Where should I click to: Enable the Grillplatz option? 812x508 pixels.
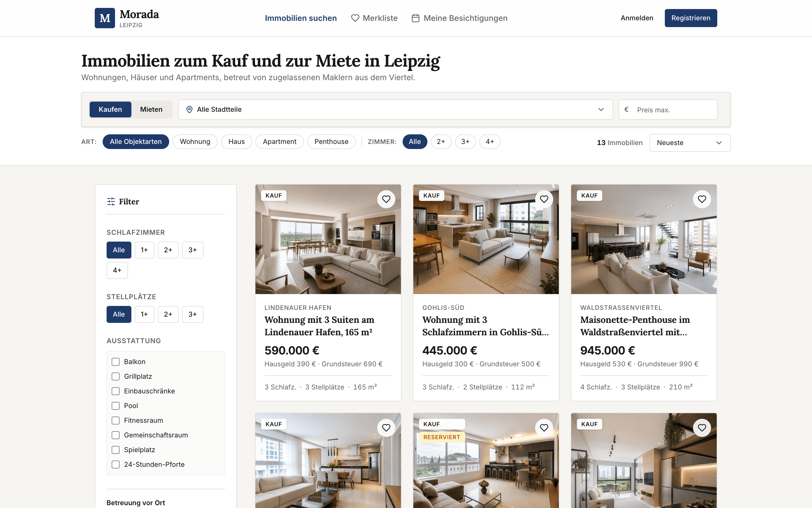(115, 377)
